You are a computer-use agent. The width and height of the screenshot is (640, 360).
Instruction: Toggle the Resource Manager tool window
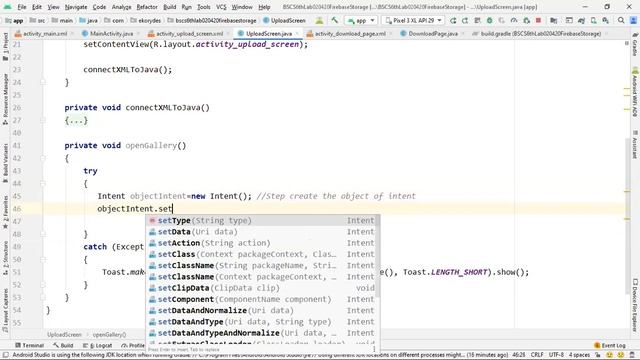point(5,99)
